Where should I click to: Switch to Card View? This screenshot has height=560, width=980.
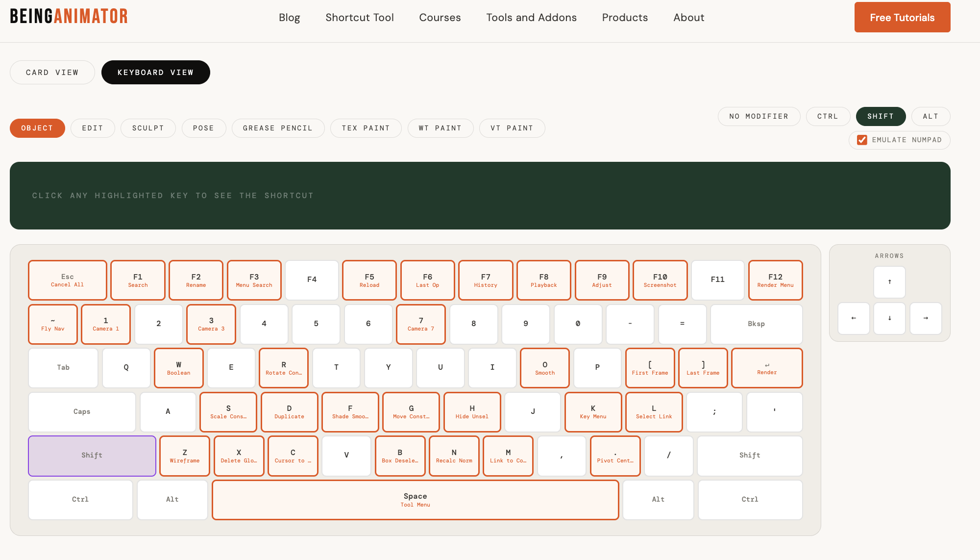52,72
